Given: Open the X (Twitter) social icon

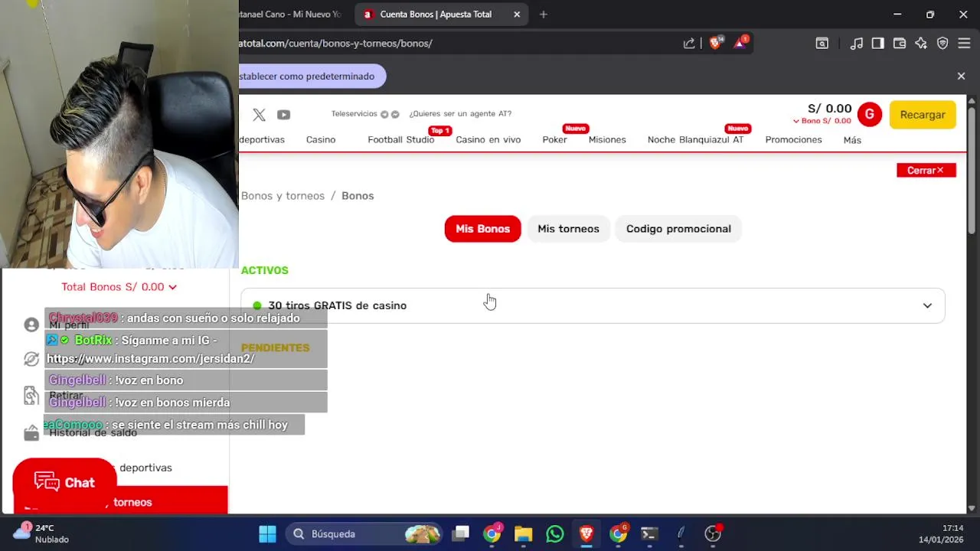Looking at the screenshot, I should 259,115.
